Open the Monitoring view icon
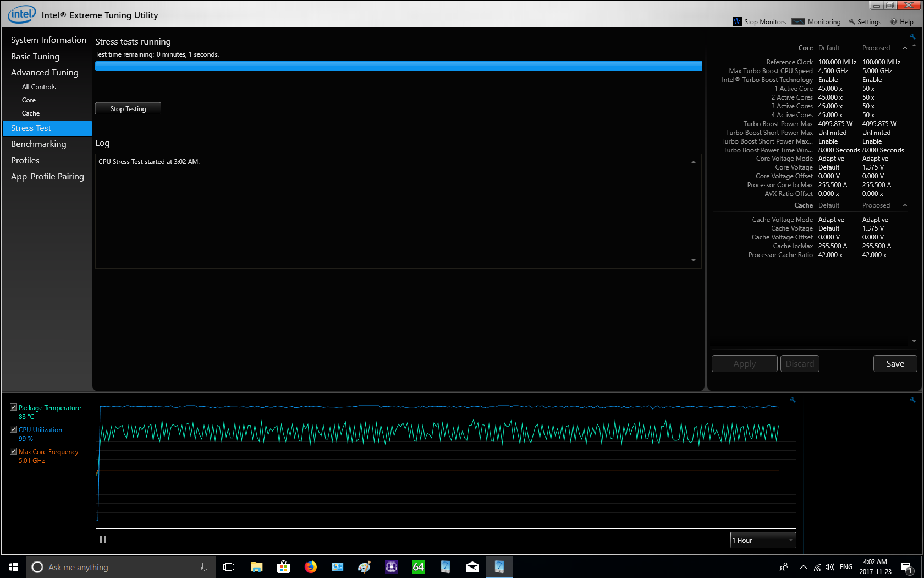This screenshot has width=924, height=578. (x=798, y=21)
